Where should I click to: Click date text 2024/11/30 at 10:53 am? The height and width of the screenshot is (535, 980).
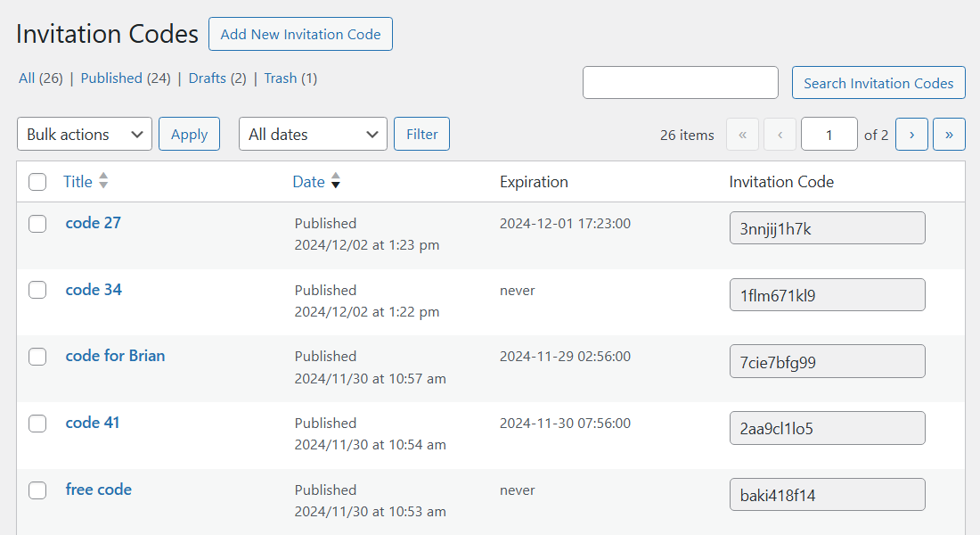tap(370, 512)
